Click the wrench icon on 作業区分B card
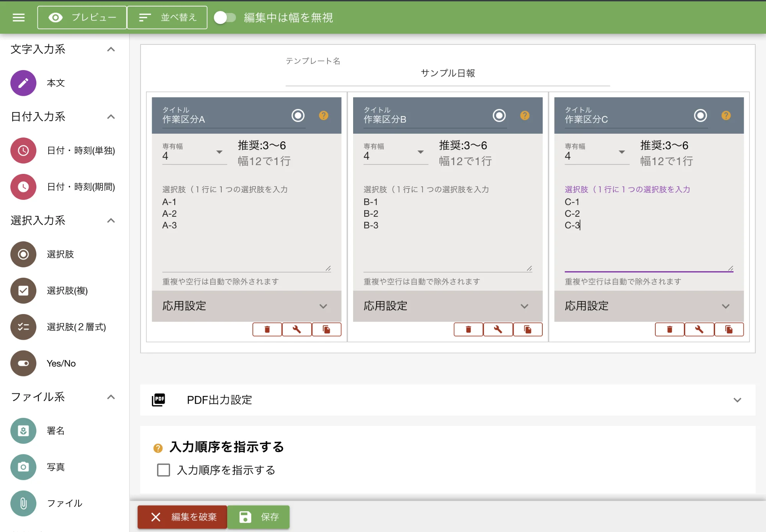This screenshot has height=532, width=766. 498,329
